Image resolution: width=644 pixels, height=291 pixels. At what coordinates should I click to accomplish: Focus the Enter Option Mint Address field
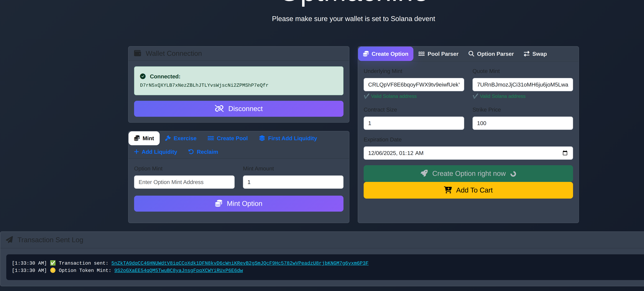click(184, 182)
